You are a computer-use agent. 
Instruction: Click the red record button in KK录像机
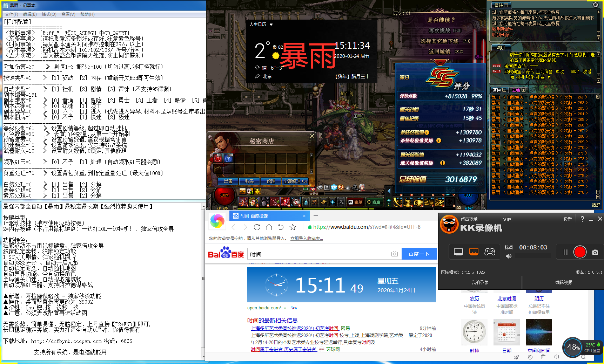580,252
